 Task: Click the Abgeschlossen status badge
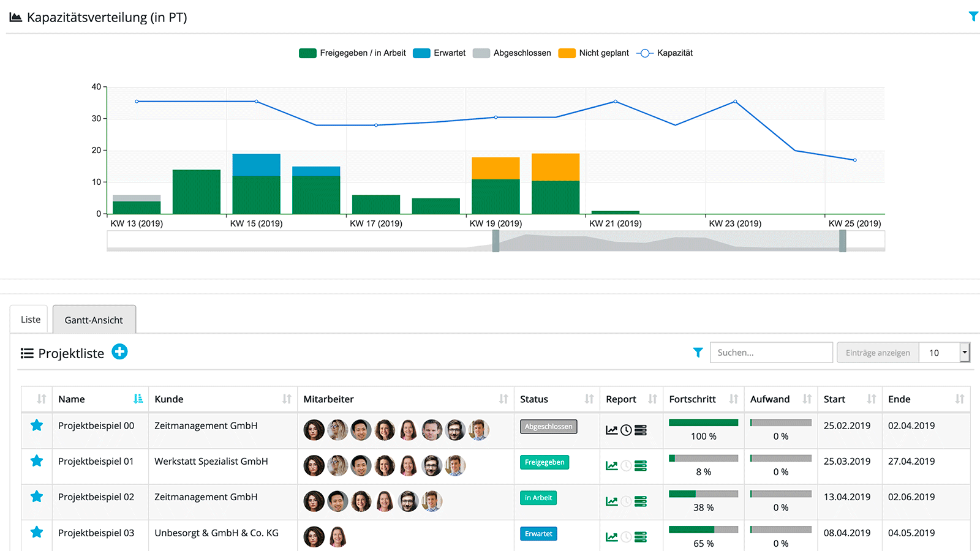[548, 427]
